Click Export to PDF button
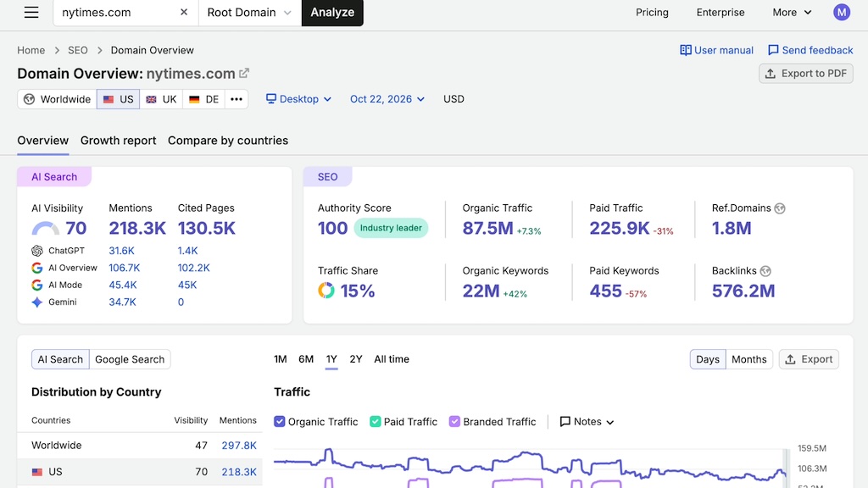The height and width of the screenshot is (488, 868). (x=805, y=74)
